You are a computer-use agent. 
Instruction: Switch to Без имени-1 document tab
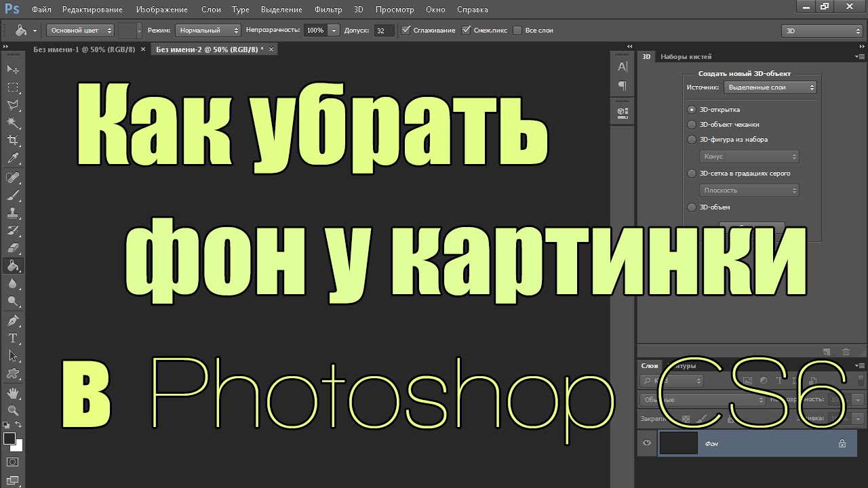pyautogui.click(x=84, y=49)
